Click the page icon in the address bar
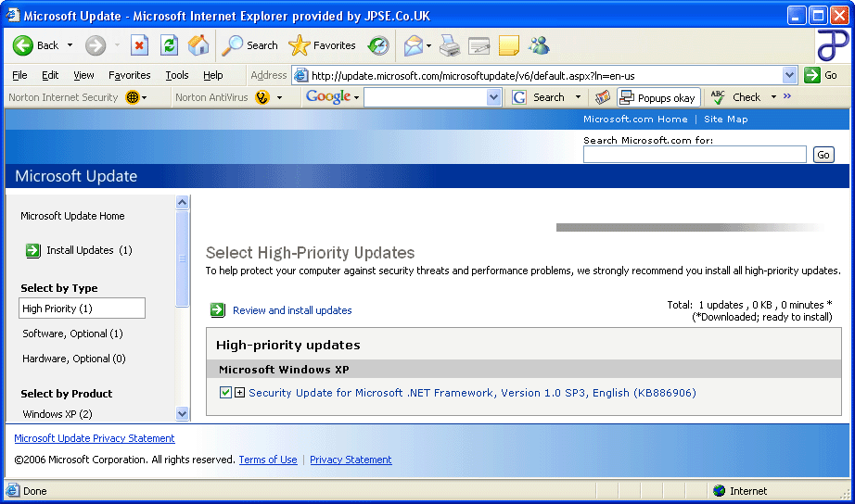The image size is (855, 504). click(301, 75)
